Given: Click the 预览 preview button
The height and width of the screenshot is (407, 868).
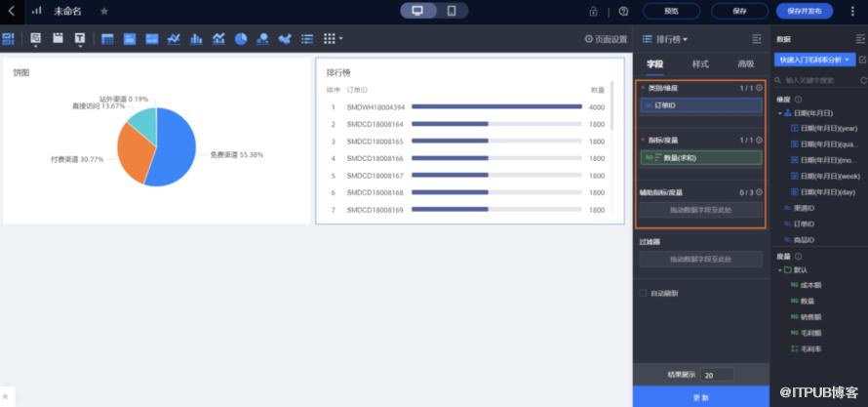Looking at the screenshot, I should click(x=671, y=11).
